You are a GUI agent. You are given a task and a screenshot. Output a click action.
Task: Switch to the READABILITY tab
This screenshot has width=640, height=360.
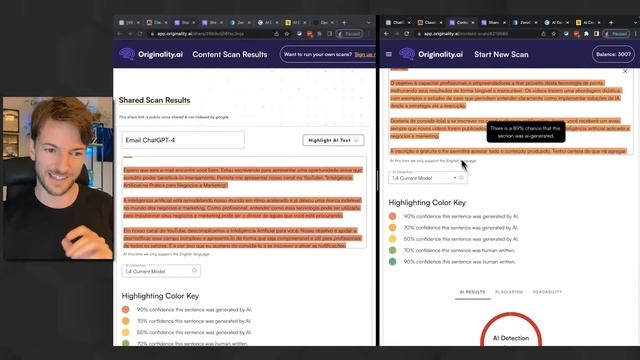[x=547, y=292]
